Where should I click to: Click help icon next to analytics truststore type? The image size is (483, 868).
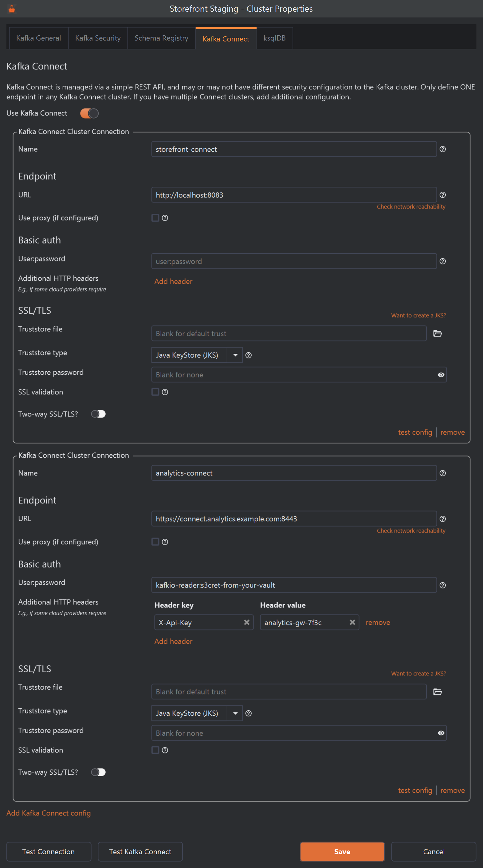pyautogui.click(x=248, y=713)
